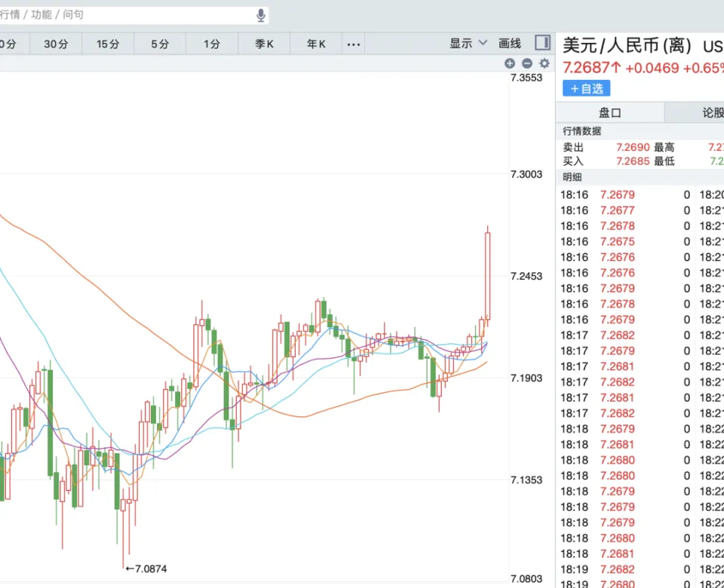Select the 画线 drawing tool
This screenshot has width=724, height=588.
(x=510, y=44)
